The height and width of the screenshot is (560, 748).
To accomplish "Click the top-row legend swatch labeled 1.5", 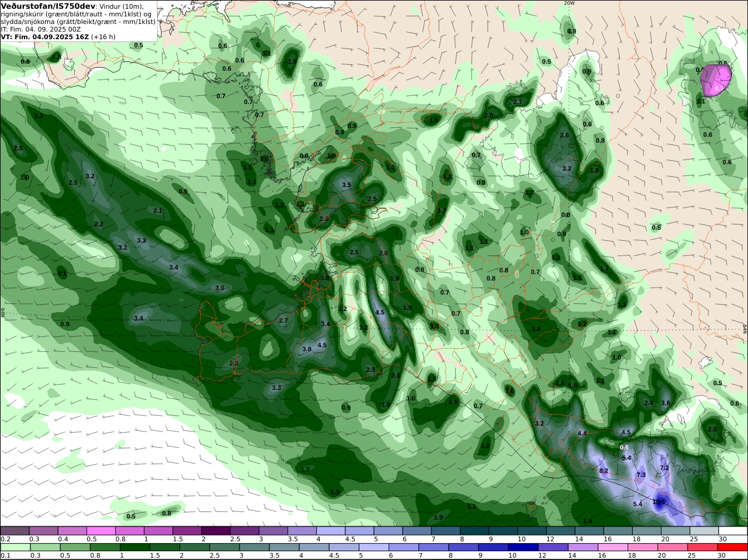I will (187, 531).
